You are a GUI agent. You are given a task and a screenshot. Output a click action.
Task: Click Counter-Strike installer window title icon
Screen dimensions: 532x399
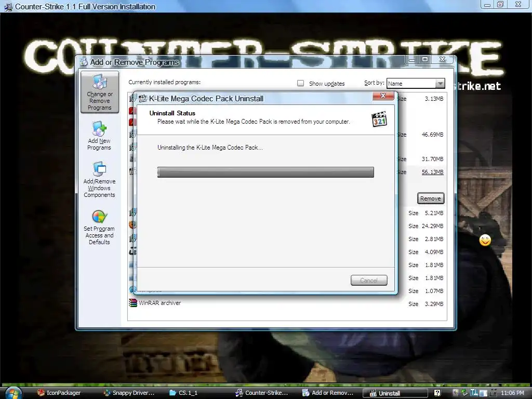click(8, 6)
